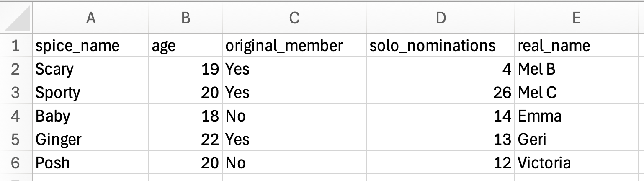
Task: Click the spice_name header cell
Action: coord(90,45)
